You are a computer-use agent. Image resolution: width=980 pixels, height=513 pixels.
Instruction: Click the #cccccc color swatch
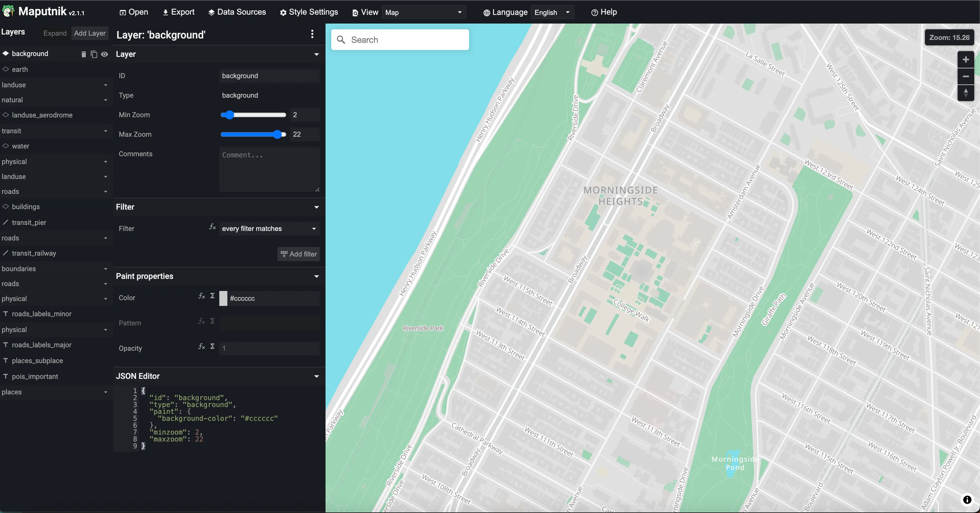click(x=223, y=298)
